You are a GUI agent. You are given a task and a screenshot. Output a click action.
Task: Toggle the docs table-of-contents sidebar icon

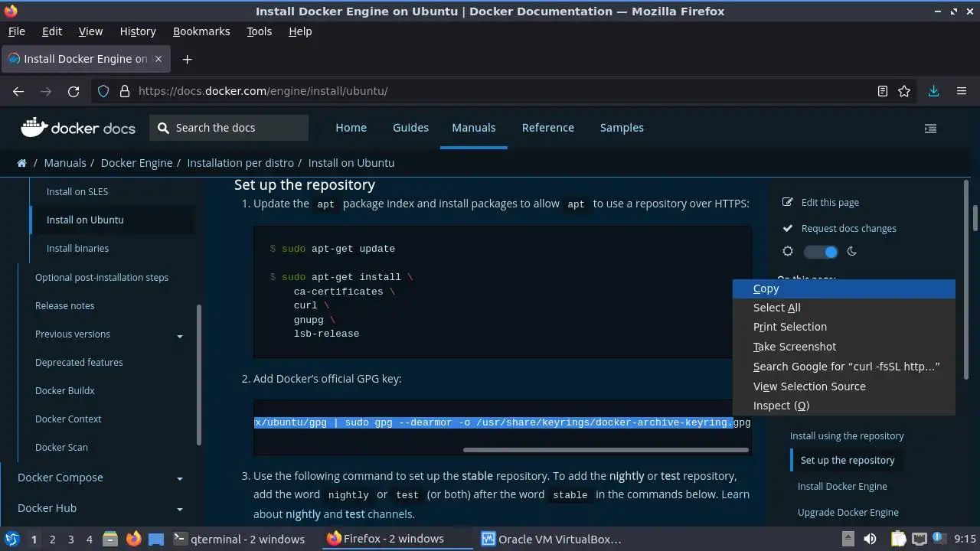[x=931, y=129]
